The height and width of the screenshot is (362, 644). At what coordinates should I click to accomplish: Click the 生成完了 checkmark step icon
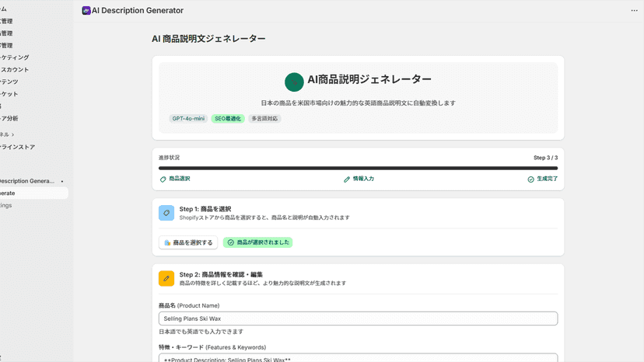point(530,179)
